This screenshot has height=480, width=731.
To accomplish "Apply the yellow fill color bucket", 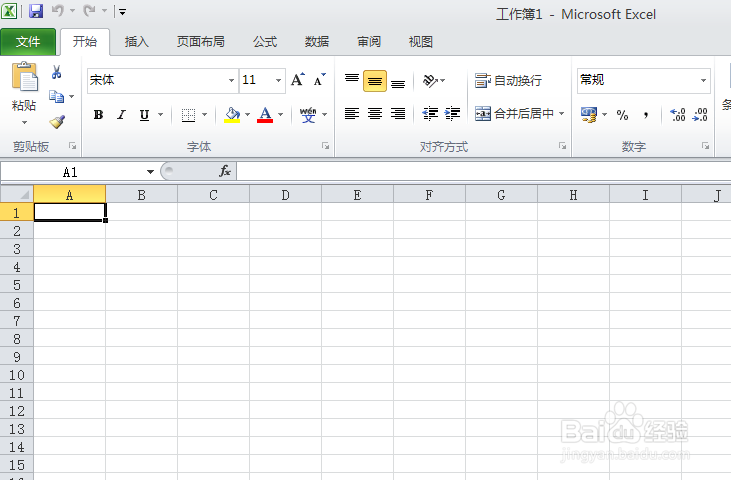I will (232, 115).
